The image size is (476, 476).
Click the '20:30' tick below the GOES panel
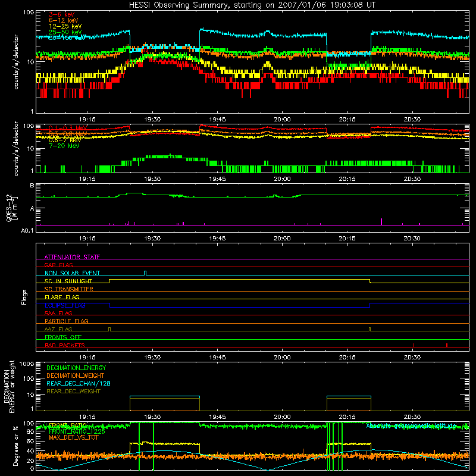coord(412,239)
